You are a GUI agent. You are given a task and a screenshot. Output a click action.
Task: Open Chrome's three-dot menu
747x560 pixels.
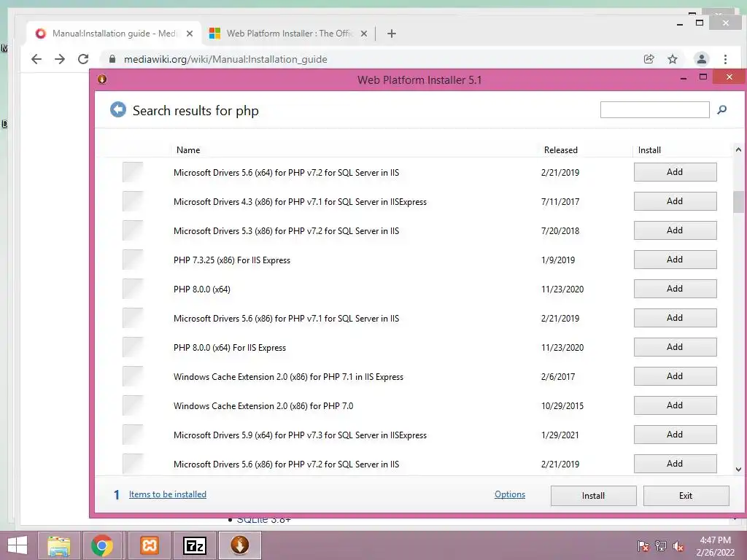tap(725, 59)
